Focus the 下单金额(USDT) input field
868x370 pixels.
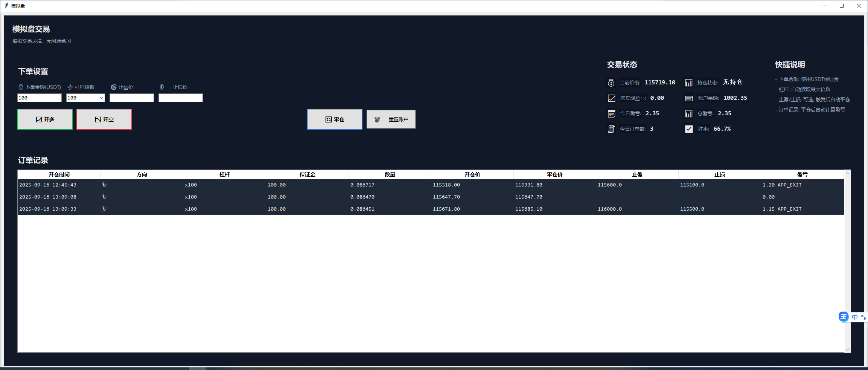40,98
